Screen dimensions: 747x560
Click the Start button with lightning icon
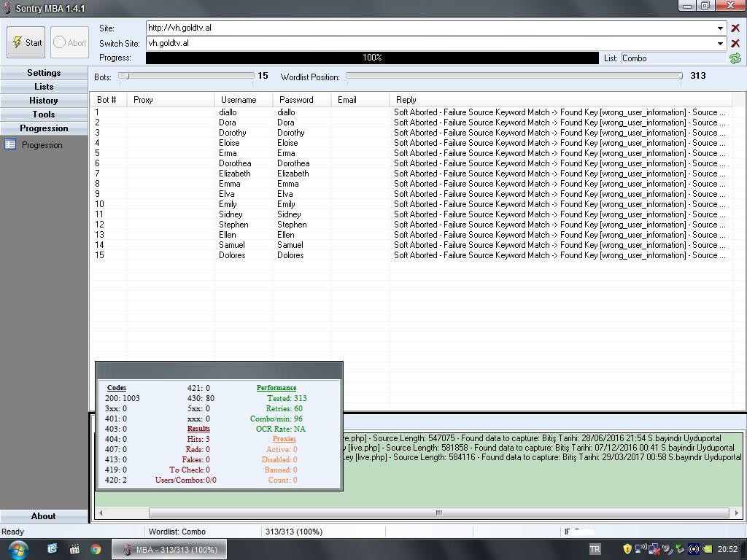tap(26, 43)
